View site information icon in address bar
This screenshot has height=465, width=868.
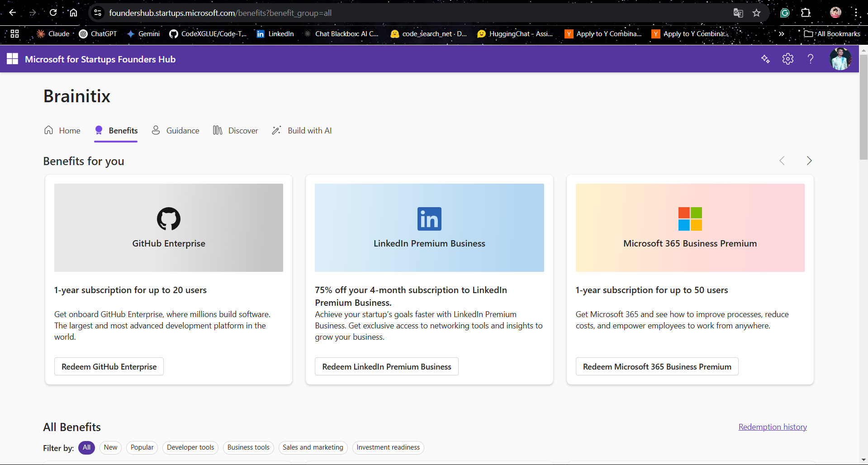click(x=98, y=13)
